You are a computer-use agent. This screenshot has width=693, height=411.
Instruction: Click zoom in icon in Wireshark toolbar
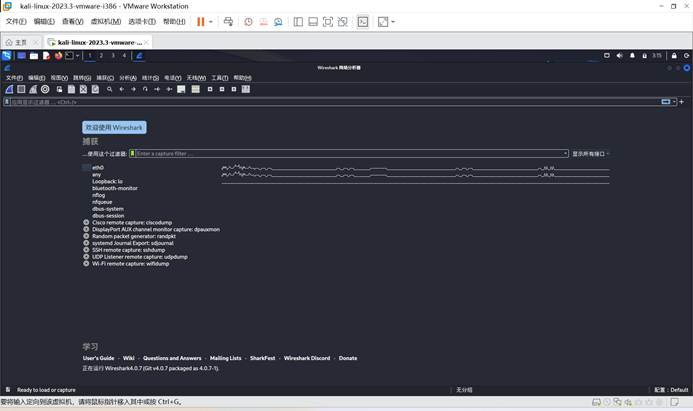pyautogui.click(x=210, y=89)
